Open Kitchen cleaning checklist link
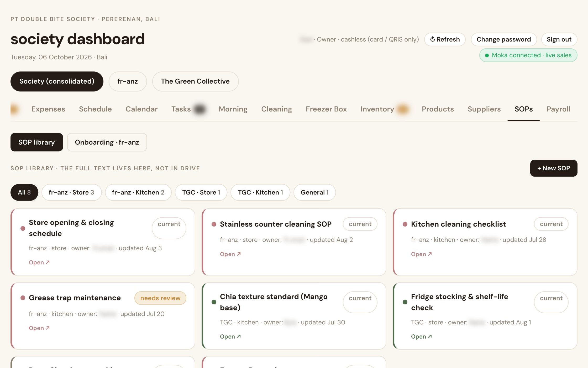 [421, 254]
